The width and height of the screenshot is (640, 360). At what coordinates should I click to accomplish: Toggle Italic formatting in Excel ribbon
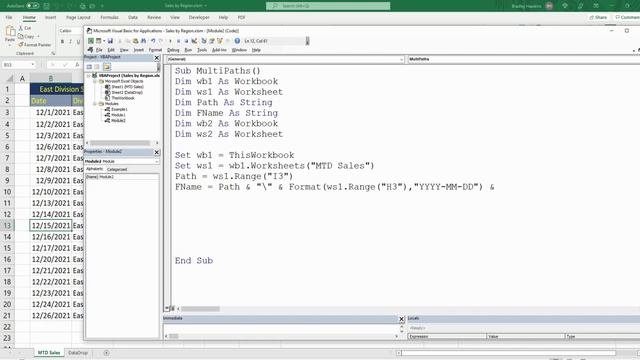(x=70, y=42)
